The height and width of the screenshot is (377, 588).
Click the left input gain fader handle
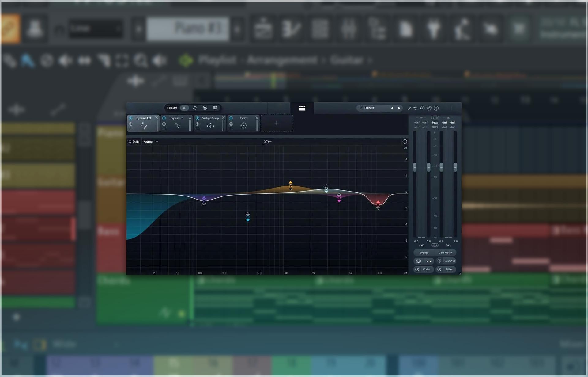(415, 167)
